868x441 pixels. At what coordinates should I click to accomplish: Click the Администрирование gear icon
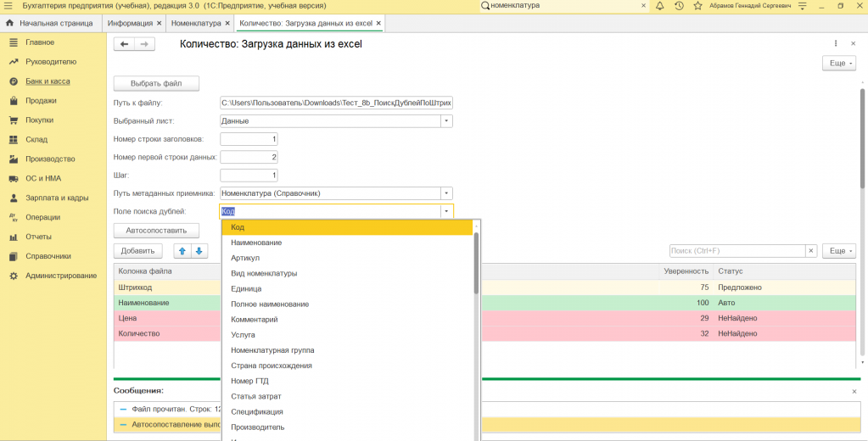(14, 276)
